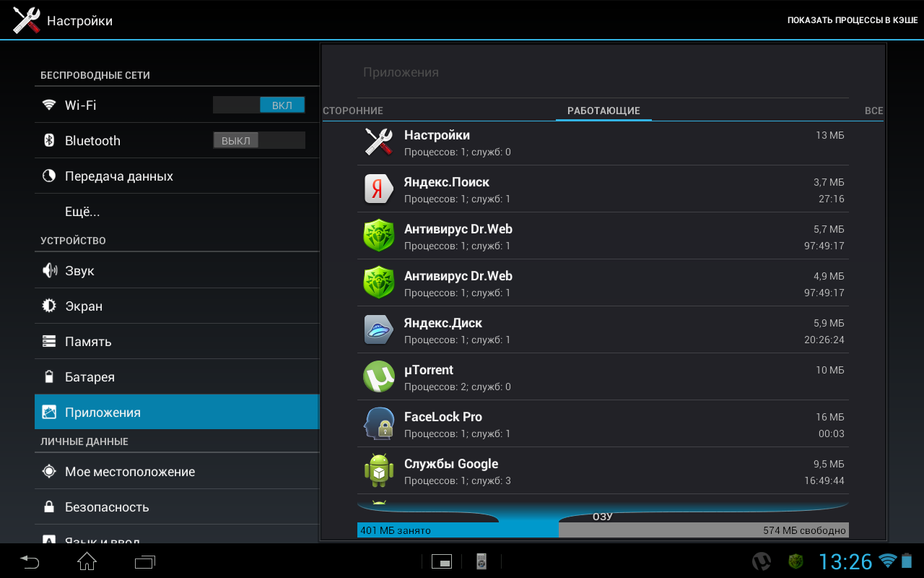This screenshot has width=924, height=578.
Task: Open the Звук settings entry
Action: click(x=177, y=270)
